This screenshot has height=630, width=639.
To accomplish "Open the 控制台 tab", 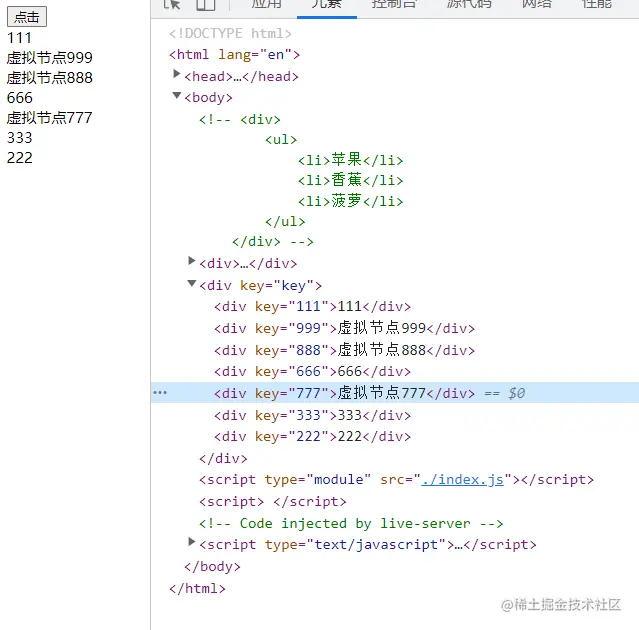I will point(394,4).
